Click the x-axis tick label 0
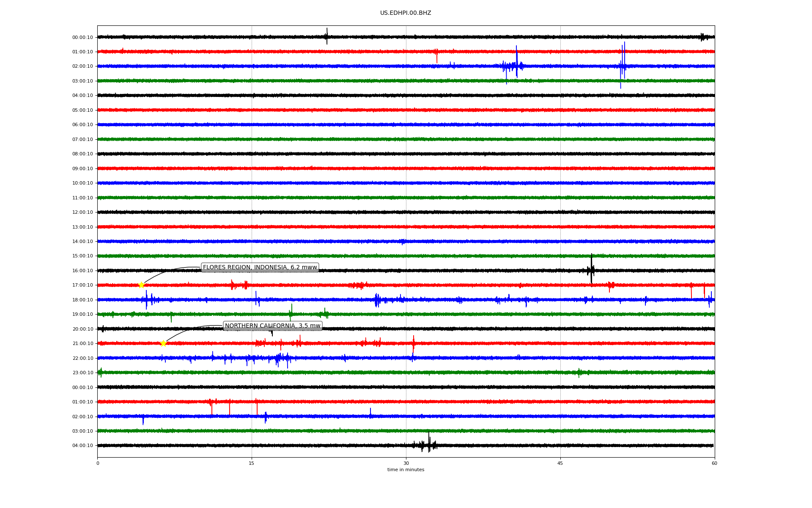The image size is (812, 508). point(98,464)
